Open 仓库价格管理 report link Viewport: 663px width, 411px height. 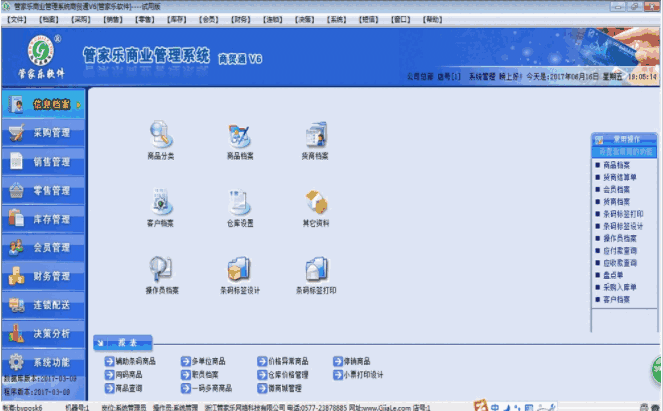(283, 375)
